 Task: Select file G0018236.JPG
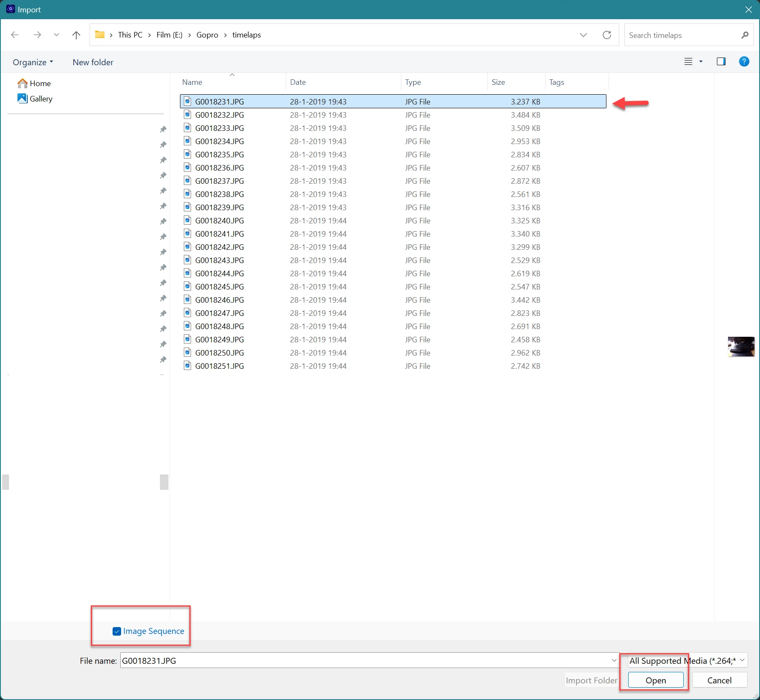pyautogui.click(x=393, y=168)
